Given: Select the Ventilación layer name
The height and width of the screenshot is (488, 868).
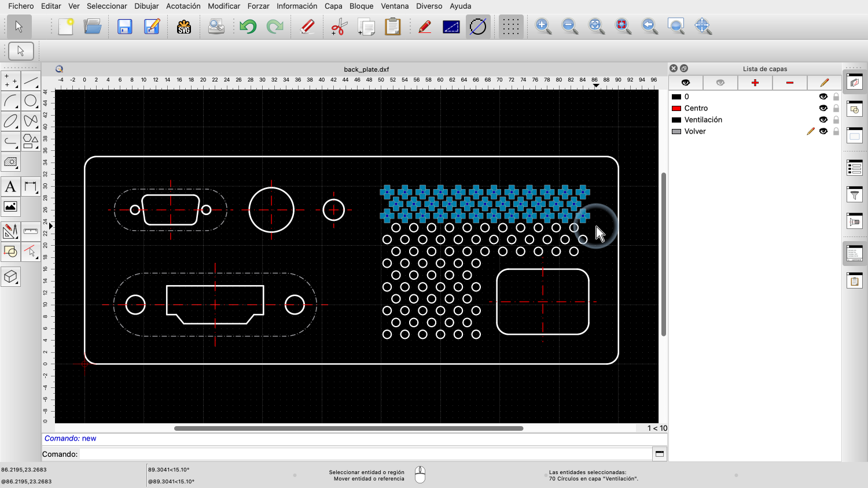Looking at the screenshot, I should click(703, 120).
